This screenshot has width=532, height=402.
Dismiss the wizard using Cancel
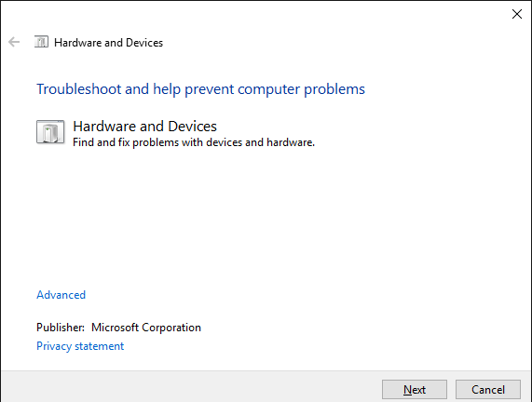(488, 390)
